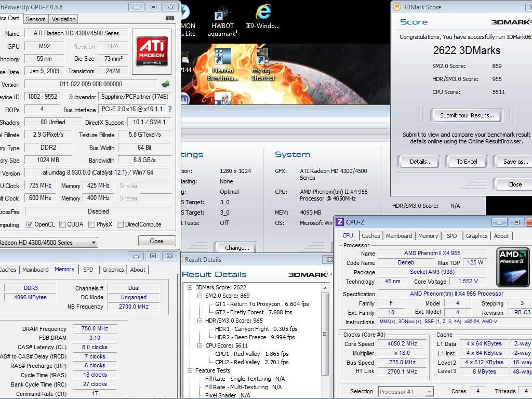
Task: Click the CPU-Z title bar Z icon
Action: tap(339, 222)
